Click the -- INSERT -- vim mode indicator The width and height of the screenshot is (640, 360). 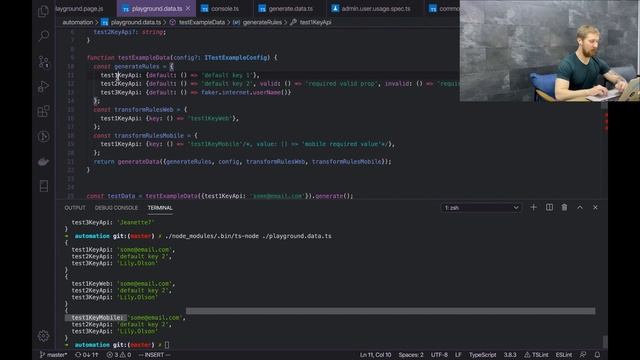(155, 355)
